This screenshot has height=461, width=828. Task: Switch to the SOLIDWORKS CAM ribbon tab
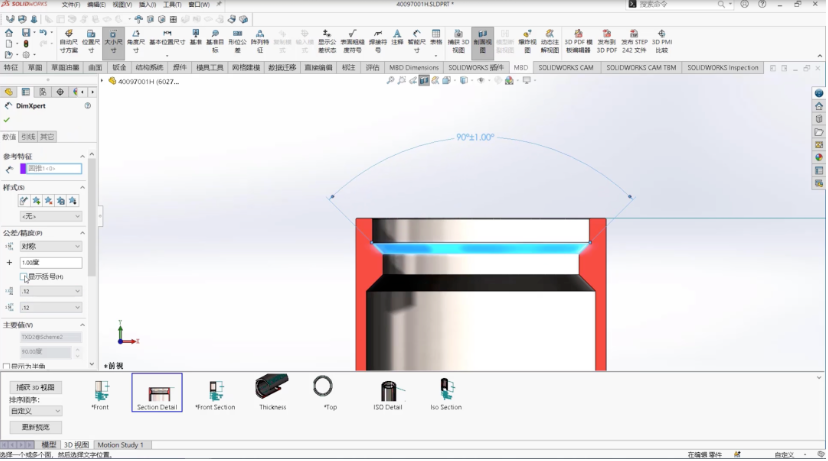tap(566, 68)
